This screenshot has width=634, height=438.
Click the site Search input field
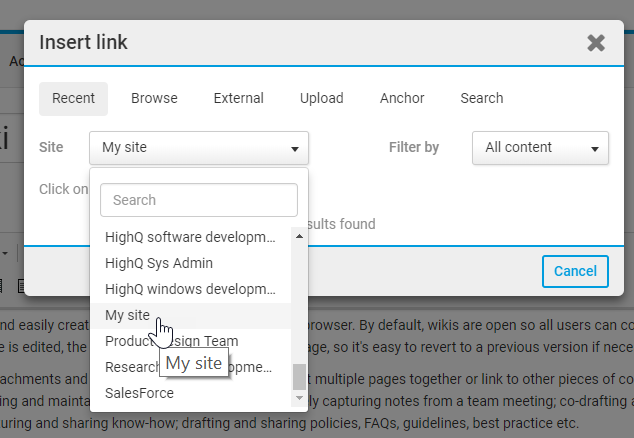point(199,200)
